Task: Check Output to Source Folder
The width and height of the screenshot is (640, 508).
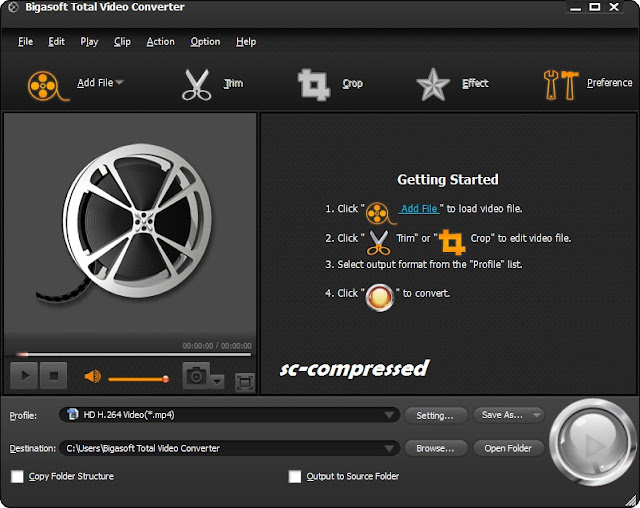Action: (x=295, y=476)
